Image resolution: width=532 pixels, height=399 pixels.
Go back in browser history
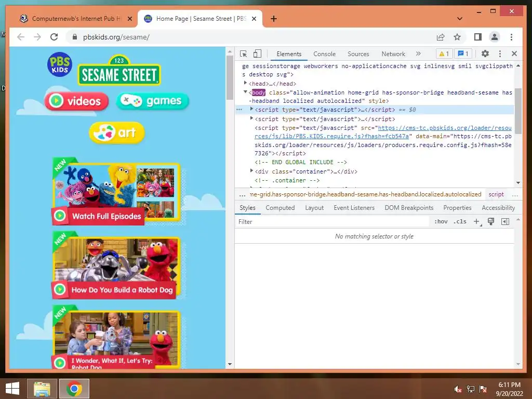coord(21,37)
